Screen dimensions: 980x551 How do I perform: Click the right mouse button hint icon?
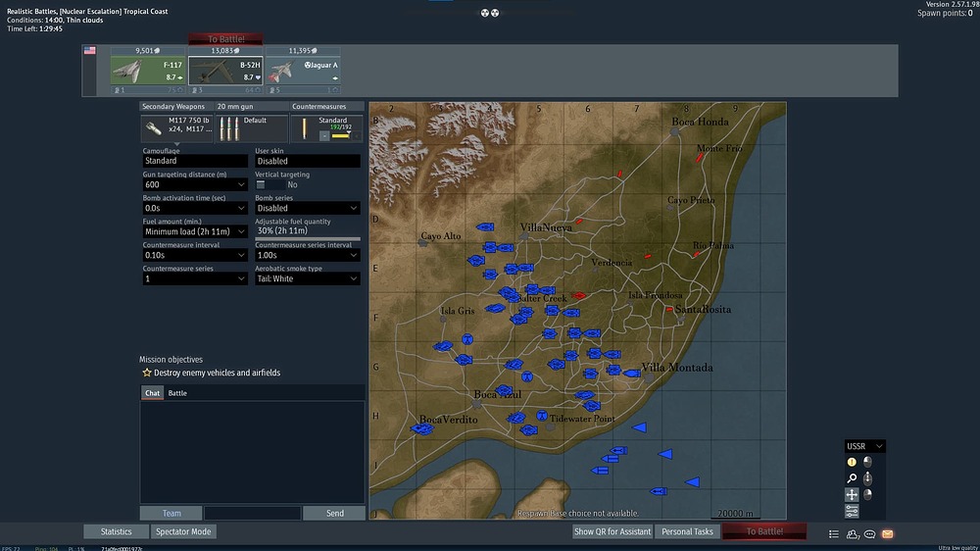867,494
